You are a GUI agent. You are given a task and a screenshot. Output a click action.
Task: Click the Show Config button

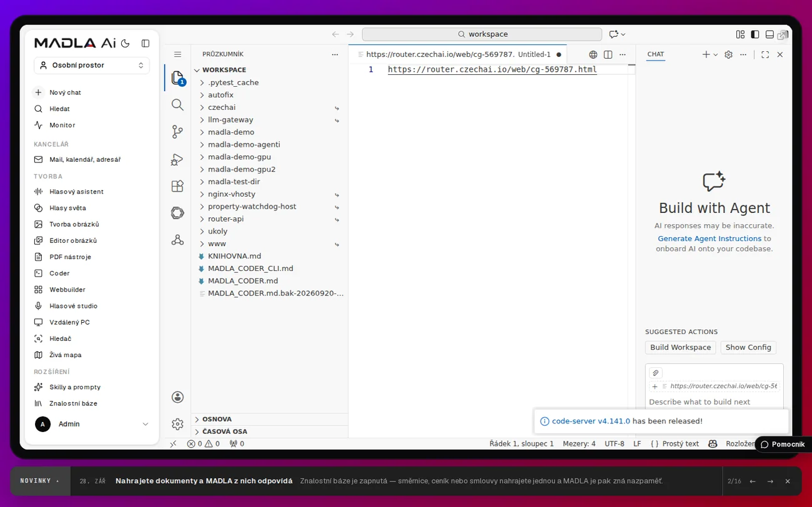coord(748,347)
